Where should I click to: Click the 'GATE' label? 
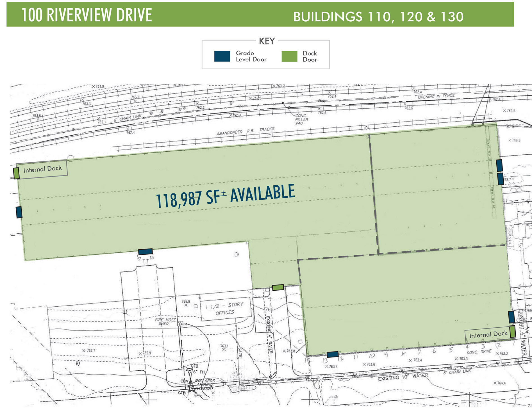[240, 352]
